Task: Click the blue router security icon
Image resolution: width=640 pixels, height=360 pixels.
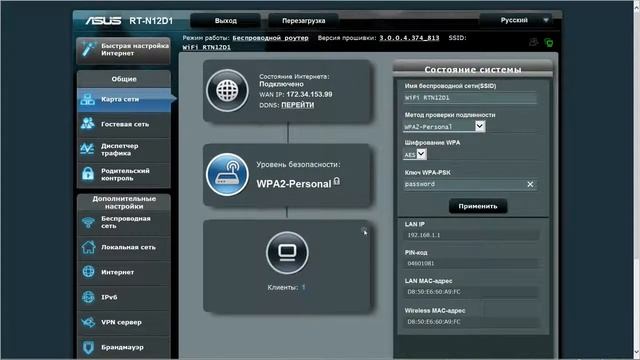Action: 227,175
